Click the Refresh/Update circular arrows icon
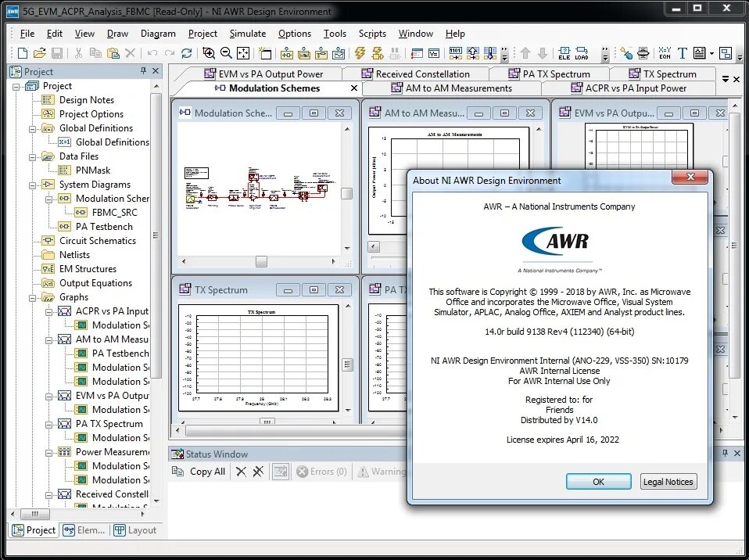Viewport: 749px width, 560px height. pyautogui.click(x=187, y=53)
